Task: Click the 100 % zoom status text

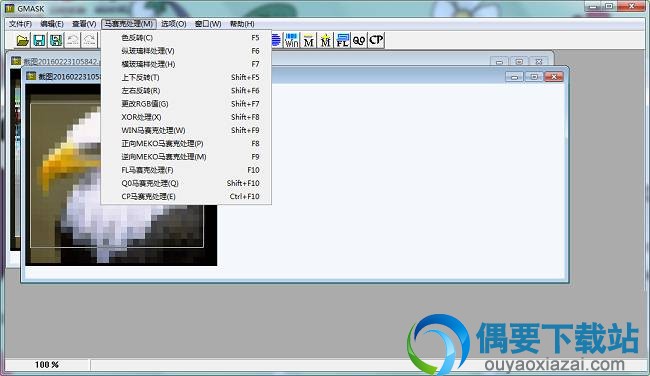Action: (46, 365)
